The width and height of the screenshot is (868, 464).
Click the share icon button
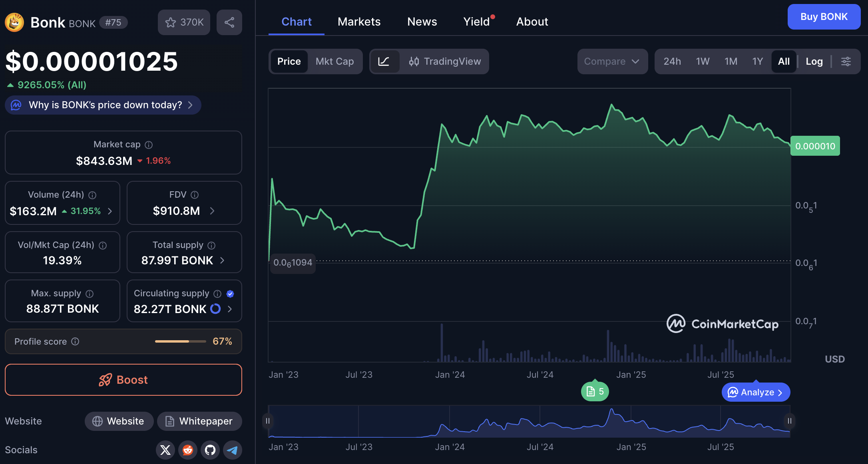[x=229, y=22]
